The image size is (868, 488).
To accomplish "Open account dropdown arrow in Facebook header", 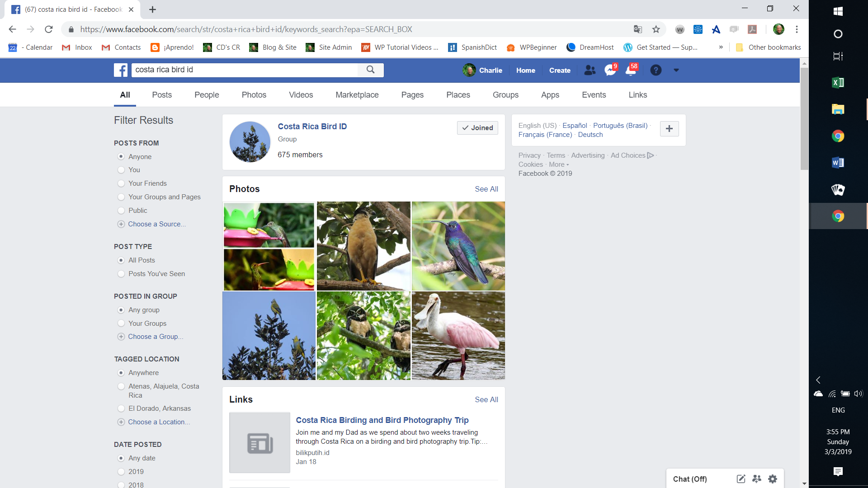I will click(x=676, y=70).
